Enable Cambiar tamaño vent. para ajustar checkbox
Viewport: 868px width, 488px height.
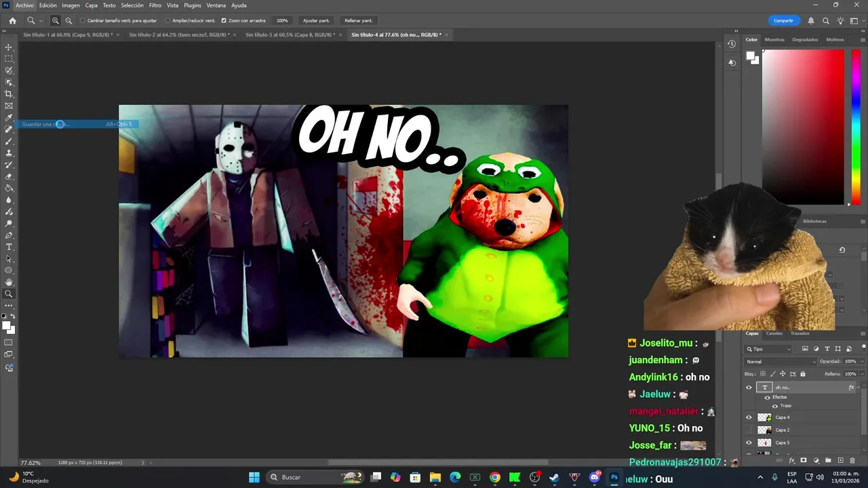pyautogui.click(x=83, y=20)
